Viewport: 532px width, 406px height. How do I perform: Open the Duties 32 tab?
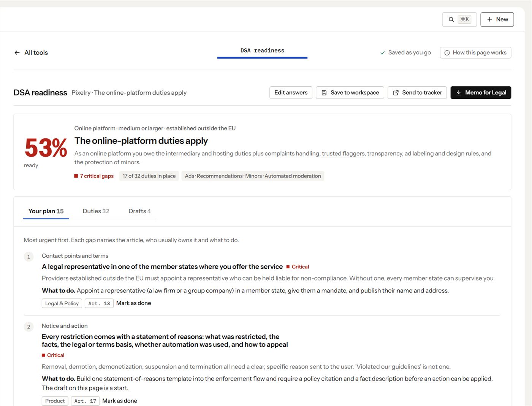tap(96, 211)
